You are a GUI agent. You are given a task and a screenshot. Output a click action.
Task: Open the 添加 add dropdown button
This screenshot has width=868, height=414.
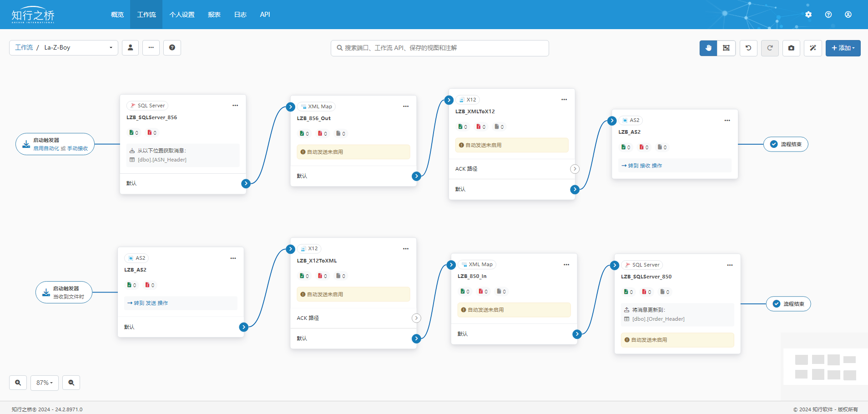pyautogui.click(x=843, y=48)
